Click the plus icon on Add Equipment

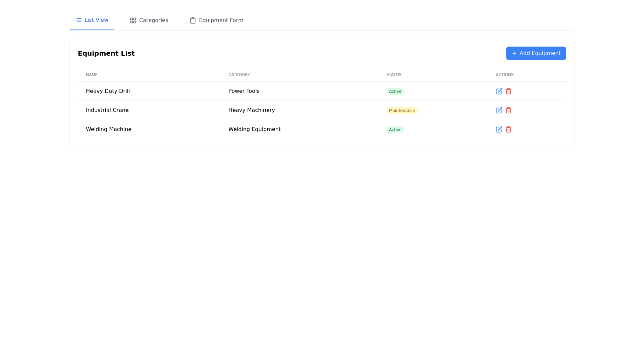[514, 53]
